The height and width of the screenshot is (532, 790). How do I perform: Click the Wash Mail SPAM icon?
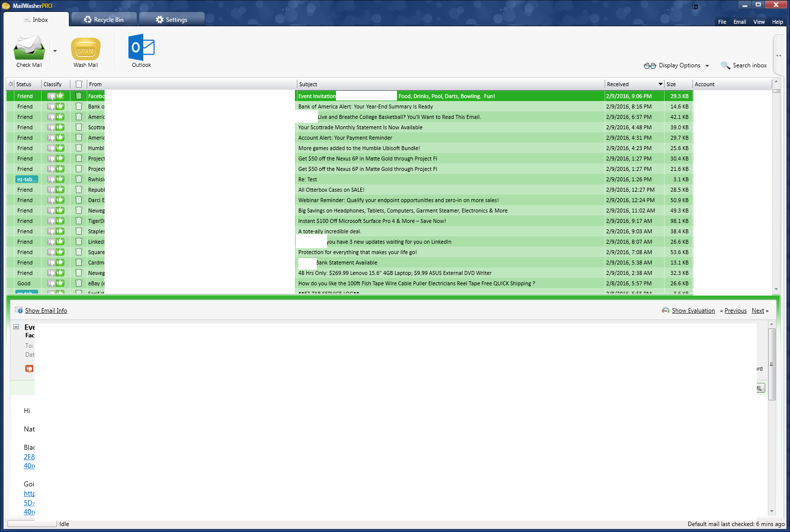coord(86,49)
